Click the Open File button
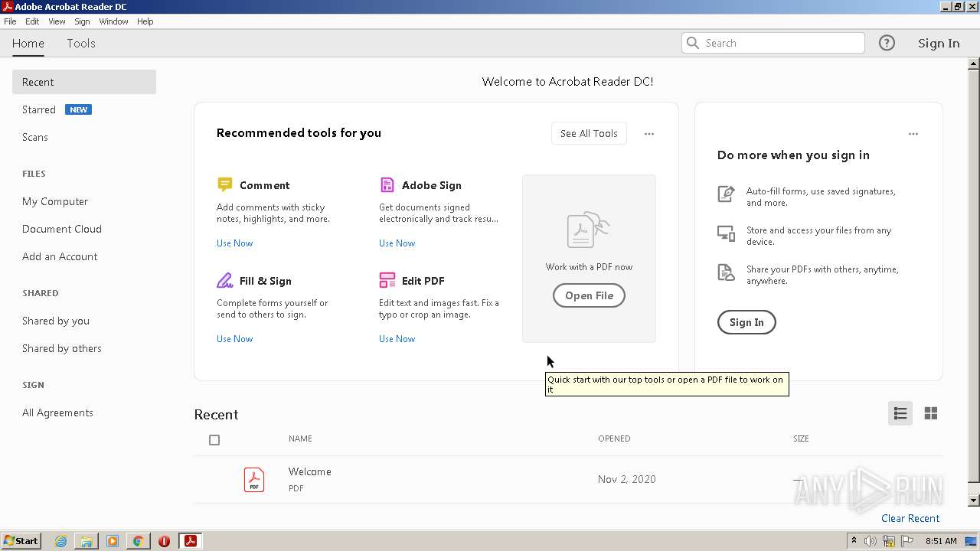980x551 pixels. coord(589,295)
